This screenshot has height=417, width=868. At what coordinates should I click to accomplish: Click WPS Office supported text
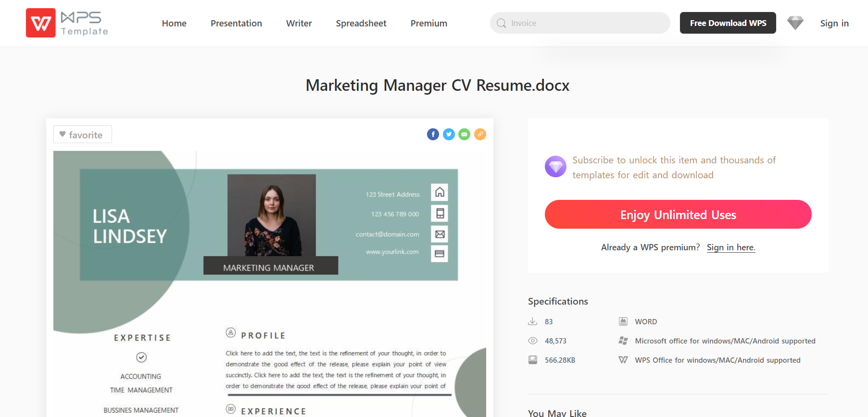(717, 360)
